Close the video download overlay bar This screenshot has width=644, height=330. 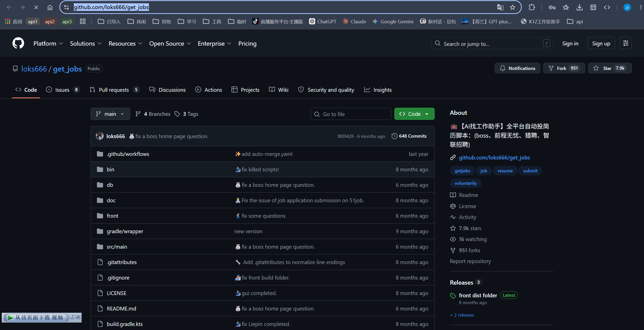point(78,316)
